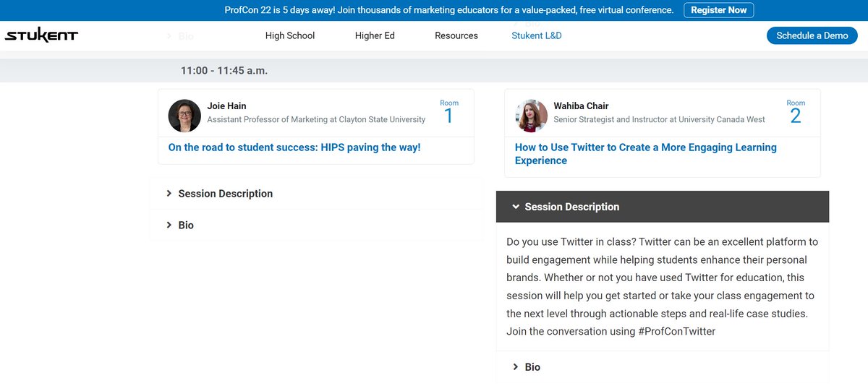The image size is (868, 391).
Task: Open Wahiba Chair's profile photo
Action: click(531, 116)
